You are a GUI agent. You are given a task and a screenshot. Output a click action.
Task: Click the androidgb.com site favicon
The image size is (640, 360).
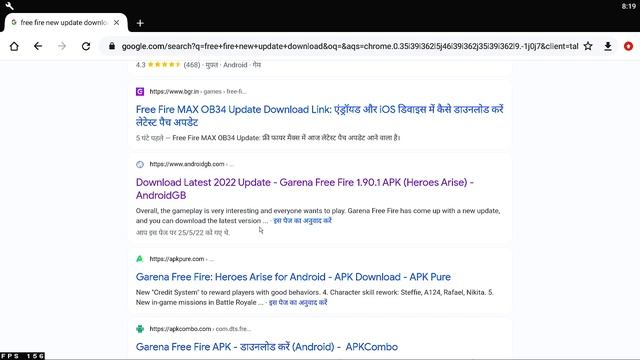[x=140, y=164]
